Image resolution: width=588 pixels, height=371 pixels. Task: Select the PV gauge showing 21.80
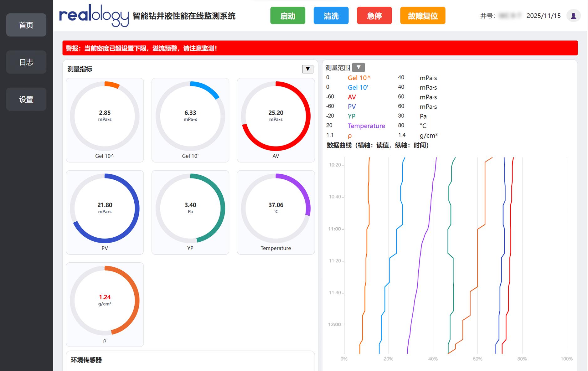point(105,212)
